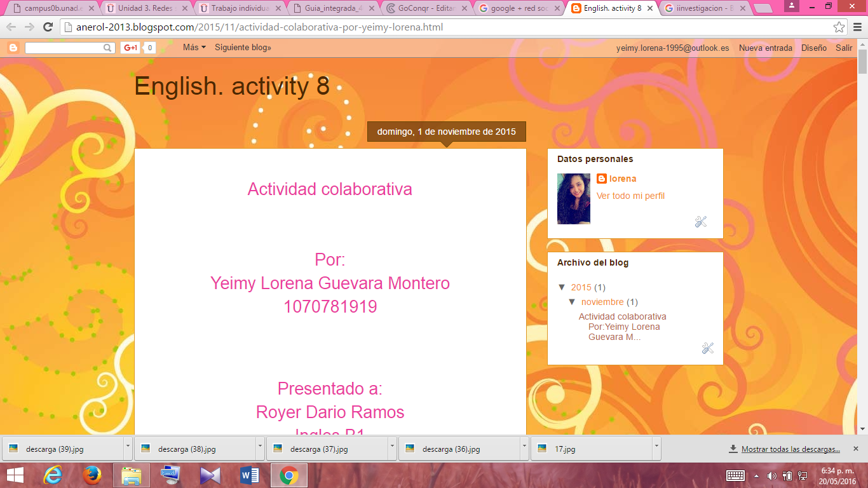Screen dimensions: 868x488
Task: Edit the Datos personales widget wrench icon
Action: (701, 222)
